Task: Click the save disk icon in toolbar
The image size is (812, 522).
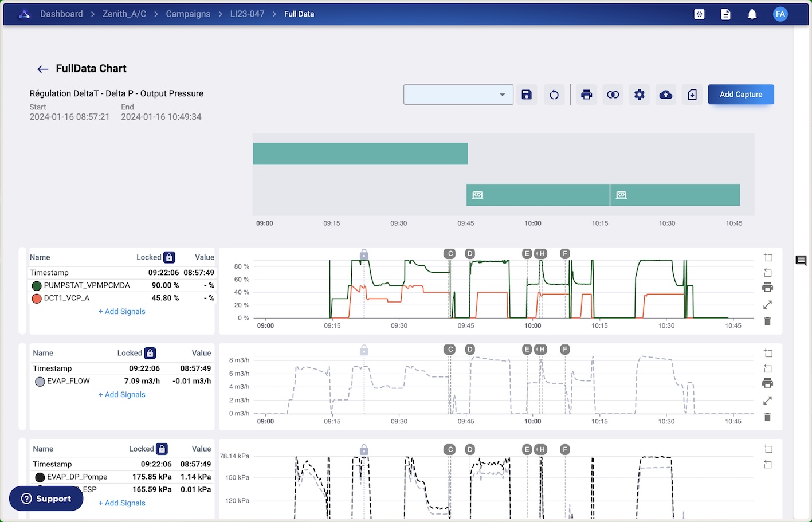Action: (527, 95)
